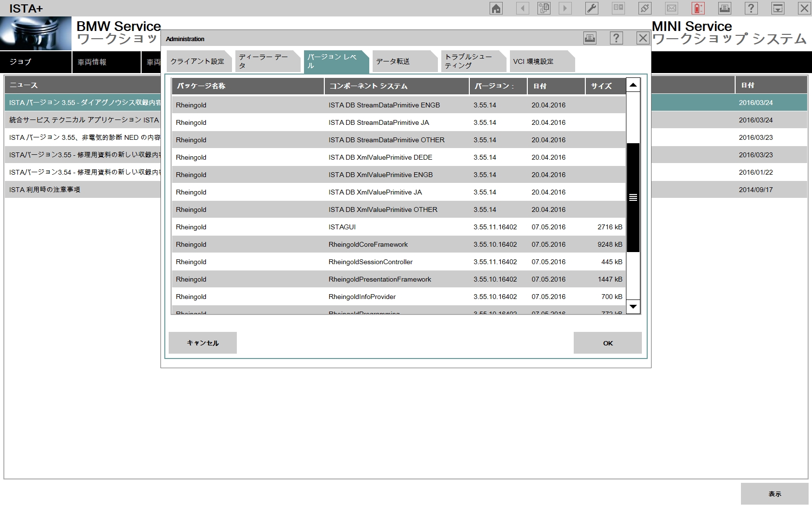Open help in Administration dialog

(x=616, y=38)
